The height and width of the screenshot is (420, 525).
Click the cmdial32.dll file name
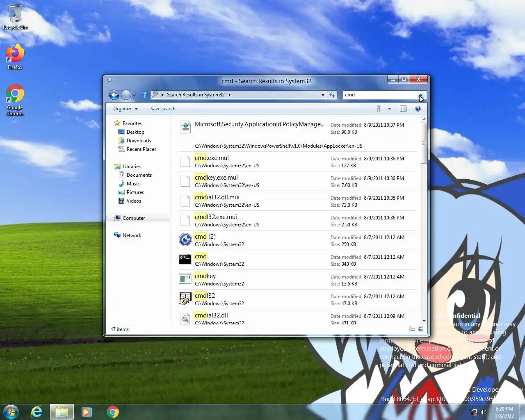211,315
